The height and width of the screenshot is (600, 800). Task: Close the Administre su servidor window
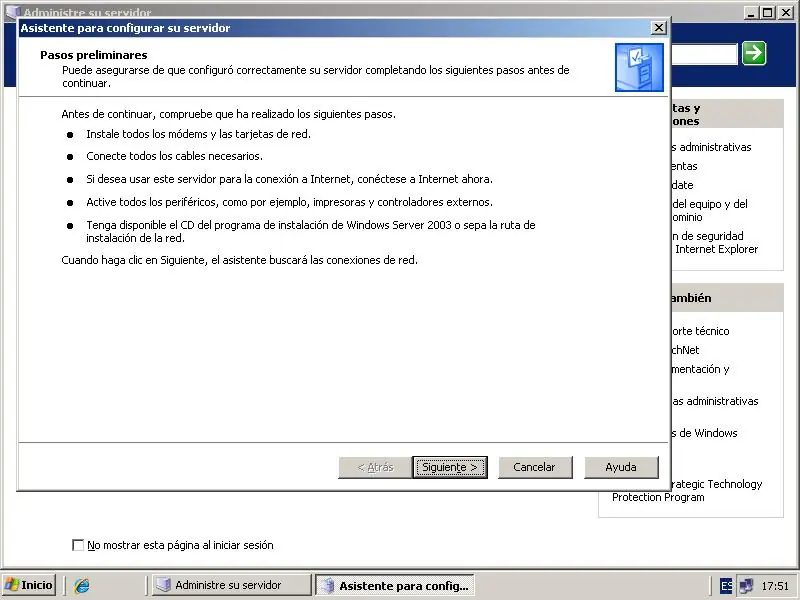[x=786, y=13]
